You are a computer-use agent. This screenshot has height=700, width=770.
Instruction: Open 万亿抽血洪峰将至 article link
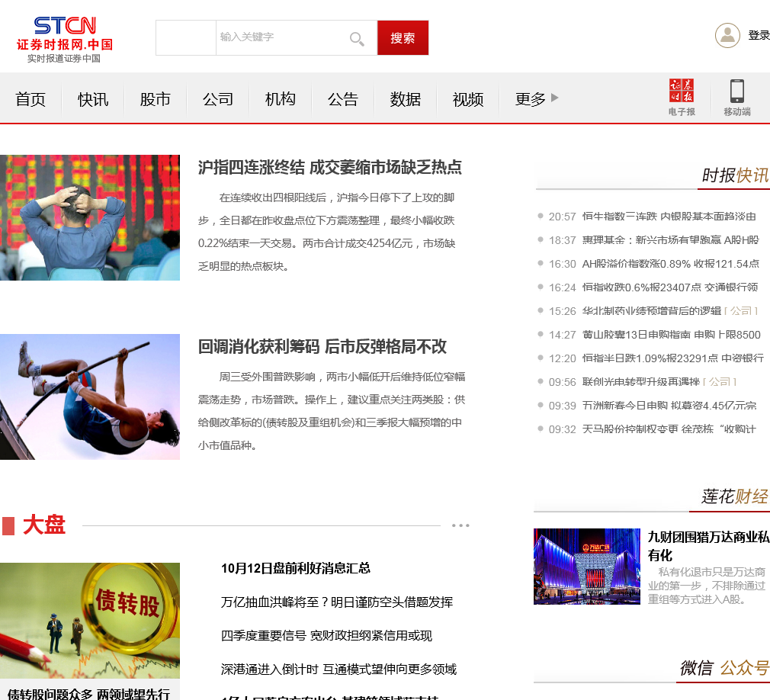point(337,602)
